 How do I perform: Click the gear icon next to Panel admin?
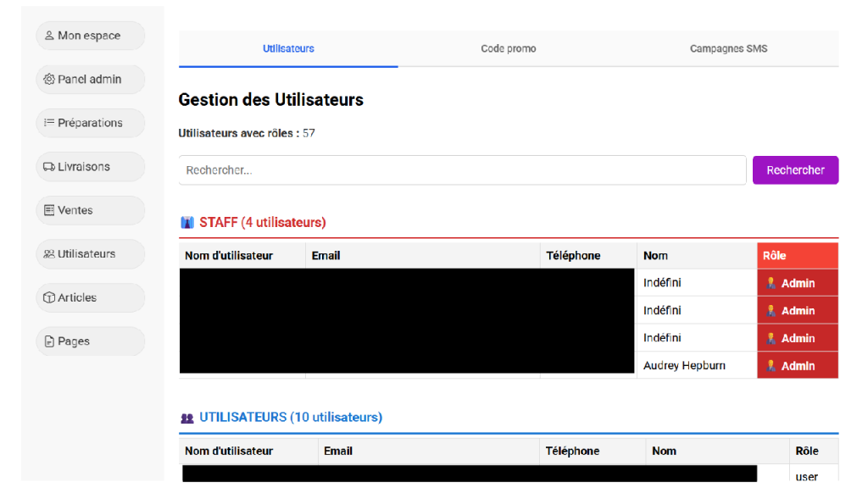point(49,80)
